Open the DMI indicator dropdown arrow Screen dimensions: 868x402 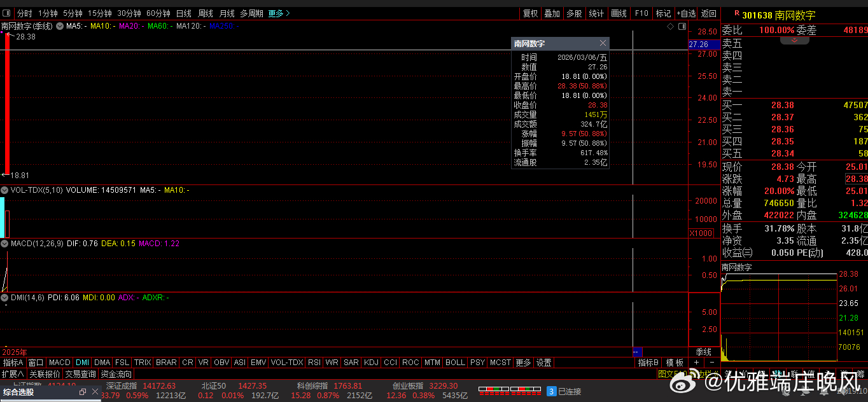click(4, 297)
